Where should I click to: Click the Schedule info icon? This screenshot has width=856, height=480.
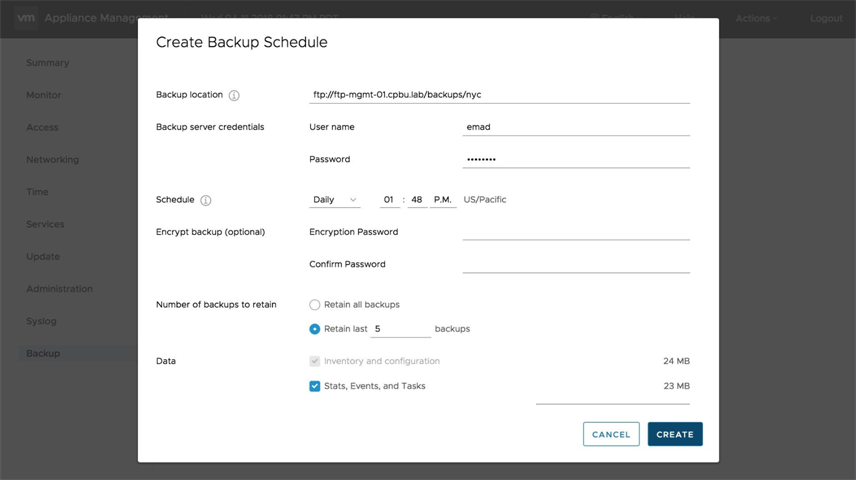(206, 200)
